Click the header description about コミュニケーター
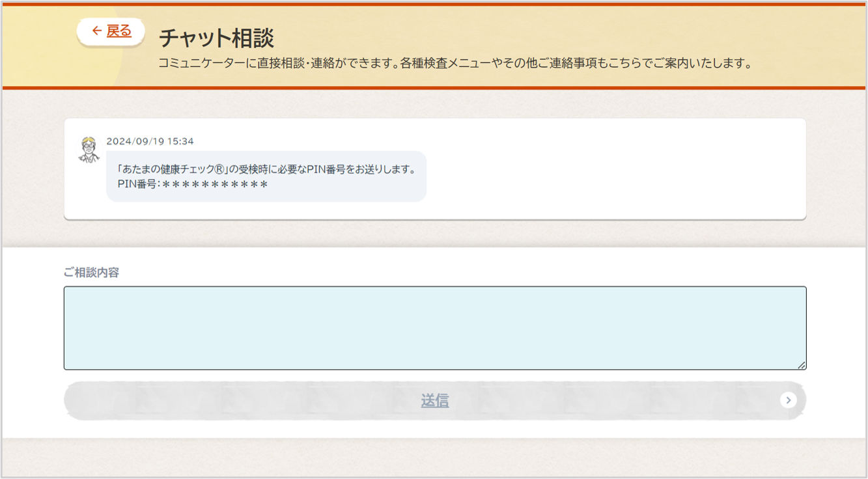 pos(455,64)
